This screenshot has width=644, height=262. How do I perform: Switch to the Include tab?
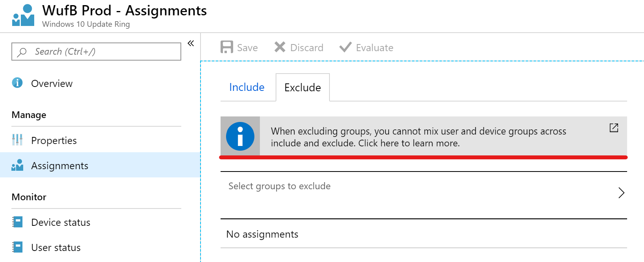pyautogui.click(x=247, y=87)
